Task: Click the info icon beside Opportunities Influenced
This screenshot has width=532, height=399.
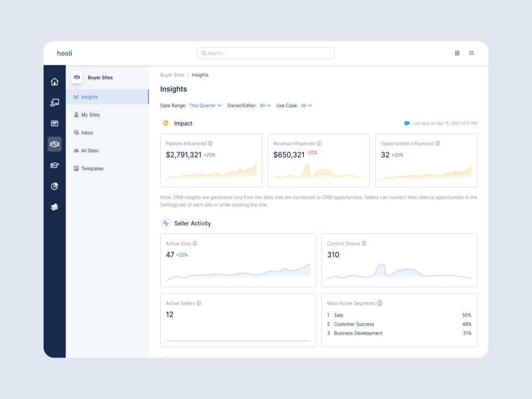Action: [438, 144]
